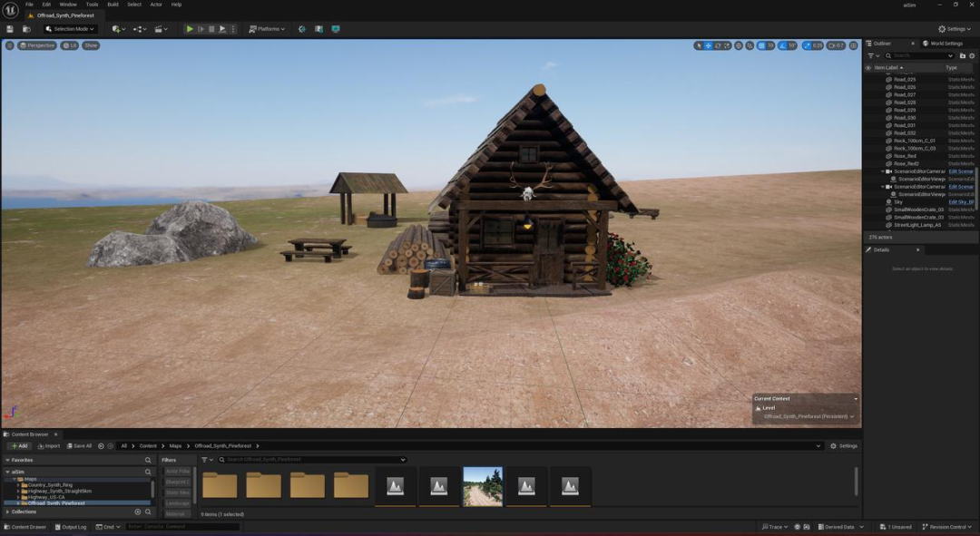Screen dimensions: 980x536
Task: Click the Outliner settings gear icon
Action: 972,56
